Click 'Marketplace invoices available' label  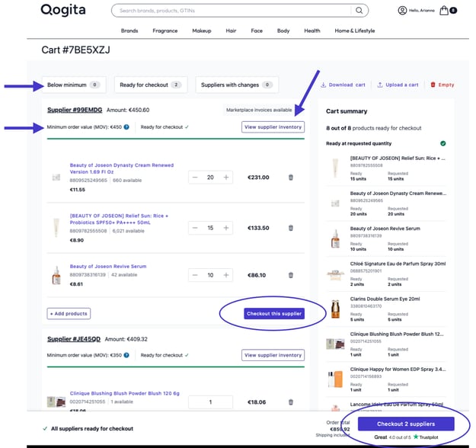tap(259, 110)
